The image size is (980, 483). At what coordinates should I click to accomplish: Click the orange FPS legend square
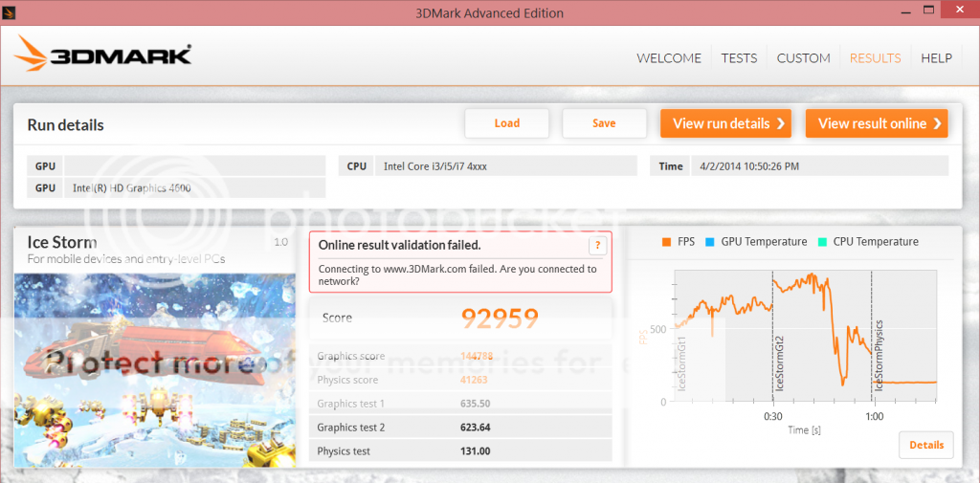pos(665,242)
